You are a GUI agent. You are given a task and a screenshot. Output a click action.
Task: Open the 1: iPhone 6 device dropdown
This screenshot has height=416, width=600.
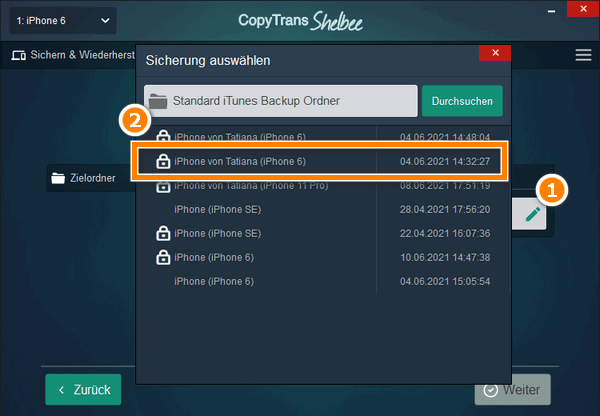coord(63,21)
